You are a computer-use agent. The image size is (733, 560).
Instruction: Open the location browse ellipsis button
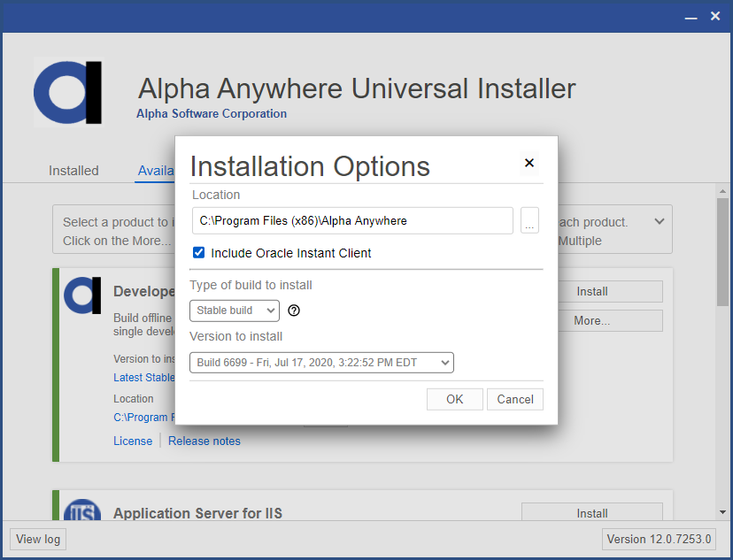(529, 220)
